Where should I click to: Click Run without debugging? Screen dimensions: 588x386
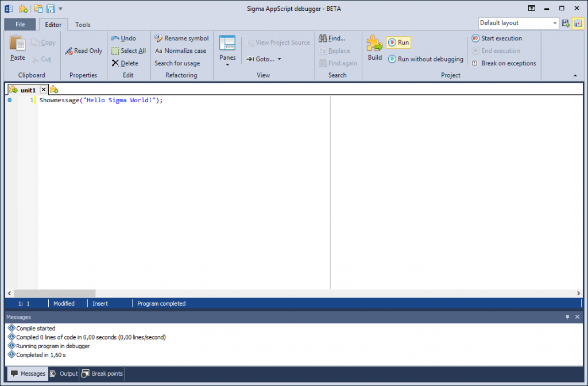(x=425, y=59)
